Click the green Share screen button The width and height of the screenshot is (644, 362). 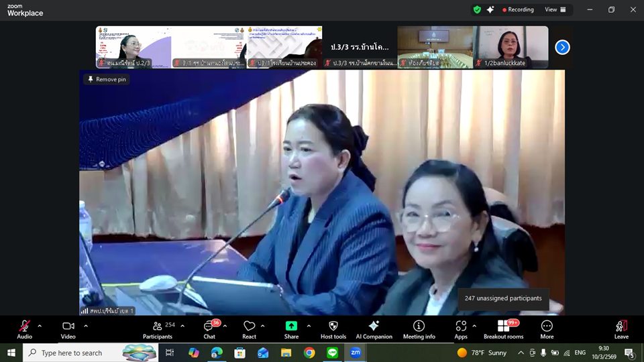[291, 329]
